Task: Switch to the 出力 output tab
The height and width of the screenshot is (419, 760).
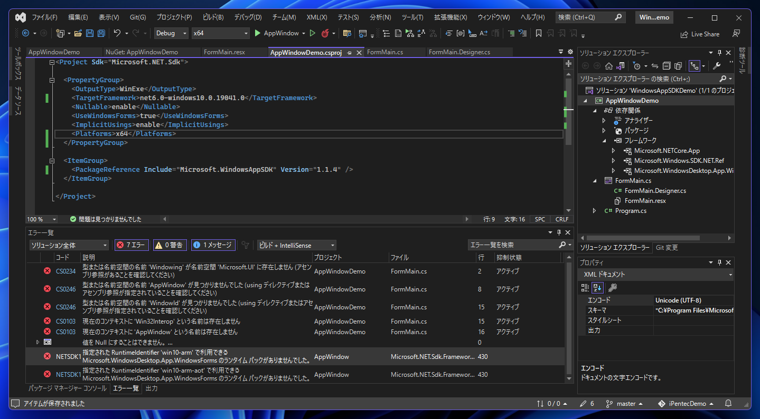Action: (x=151, y=388)
